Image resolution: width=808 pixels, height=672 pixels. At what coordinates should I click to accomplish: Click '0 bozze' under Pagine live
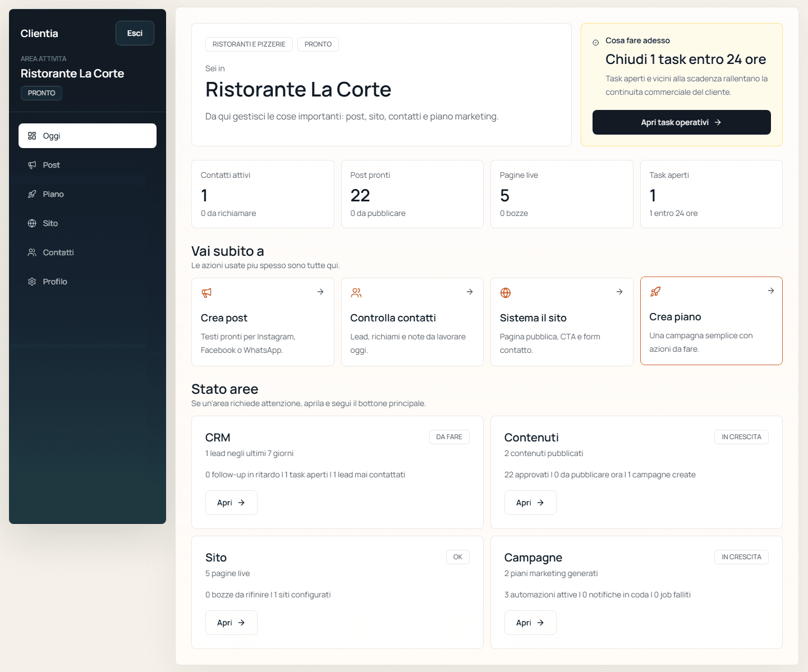click(x=514, y=213)
